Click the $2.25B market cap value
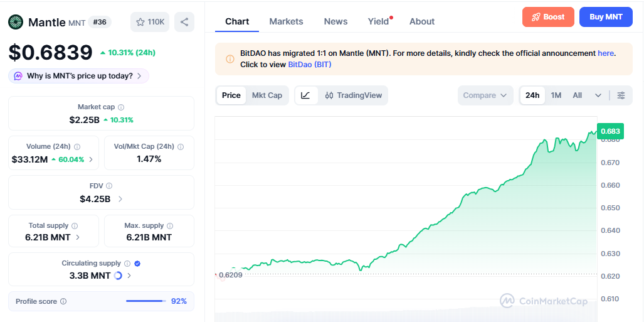 coord(84,120)
